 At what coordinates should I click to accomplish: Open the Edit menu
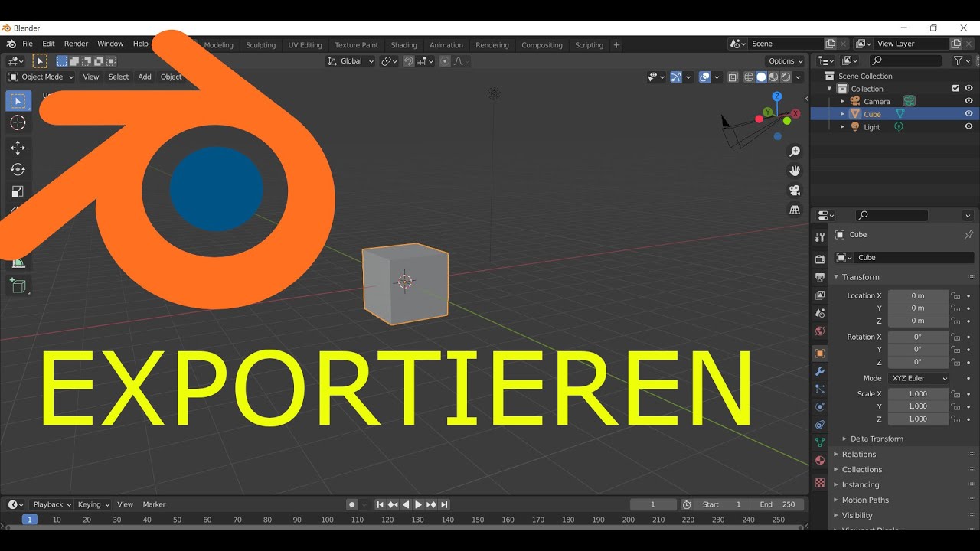pos(48,44)
